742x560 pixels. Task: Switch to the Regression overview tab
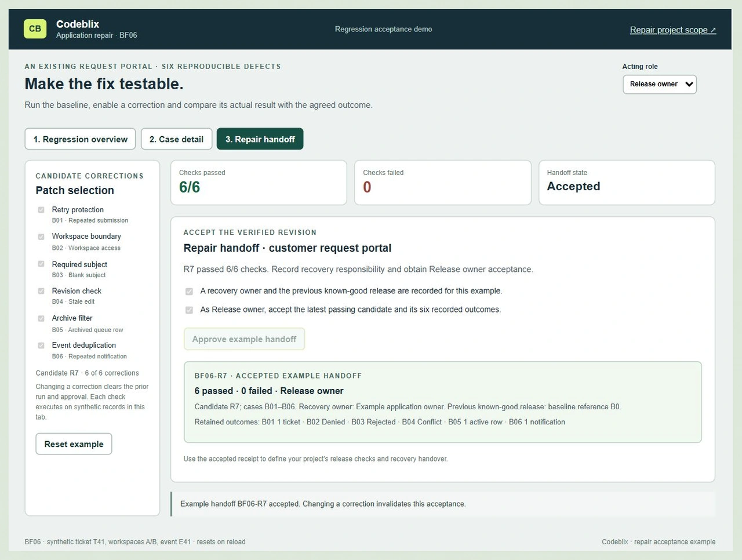point(80,139)
